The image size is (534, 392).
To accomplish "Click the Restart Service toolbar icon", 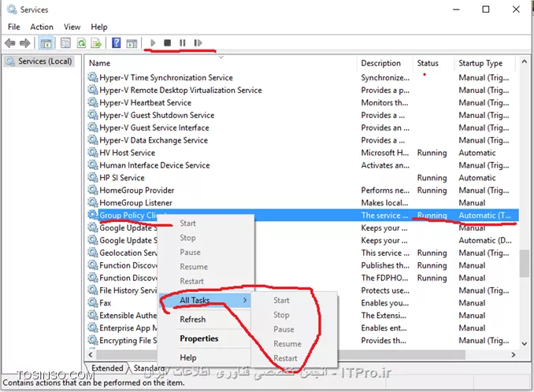I will click(198, 43).
